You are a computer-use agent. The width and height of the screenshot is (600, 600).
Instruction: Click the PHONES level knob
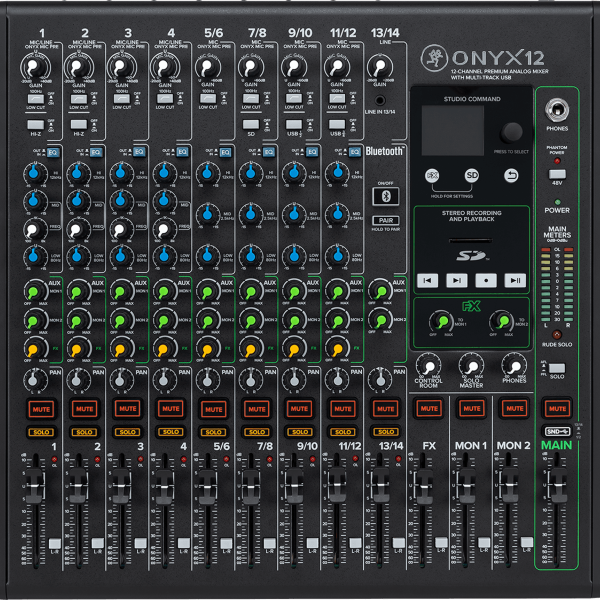click(x=514, y=366)
